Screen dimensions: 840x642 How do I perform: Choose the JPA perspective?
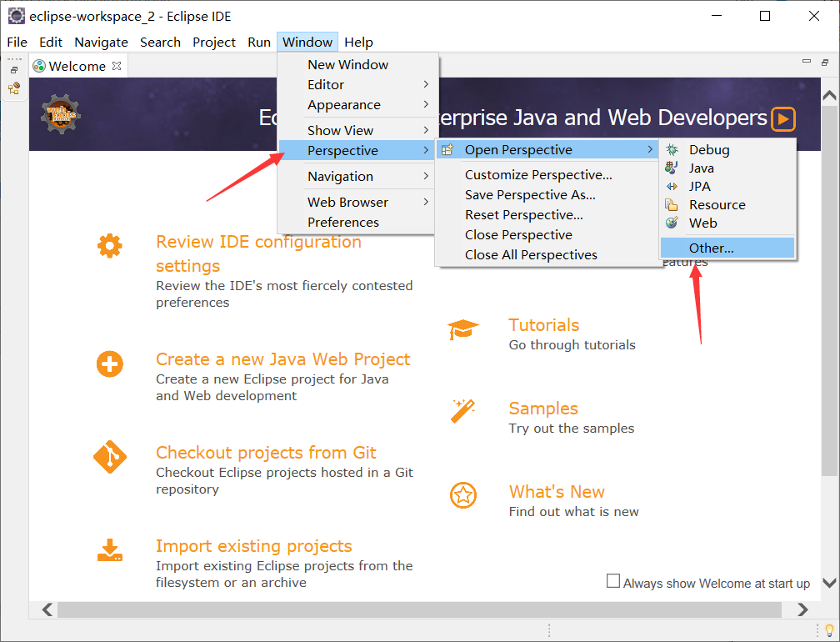coord(727,187)
